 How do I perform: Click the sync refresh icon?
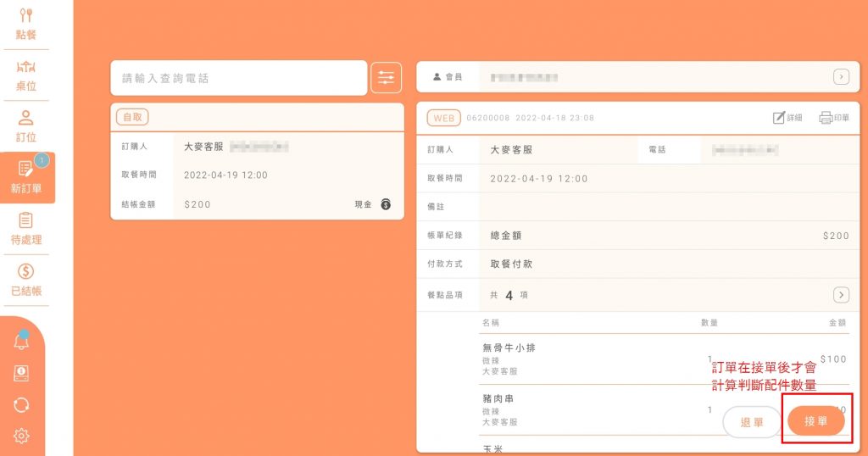point(22,405)
